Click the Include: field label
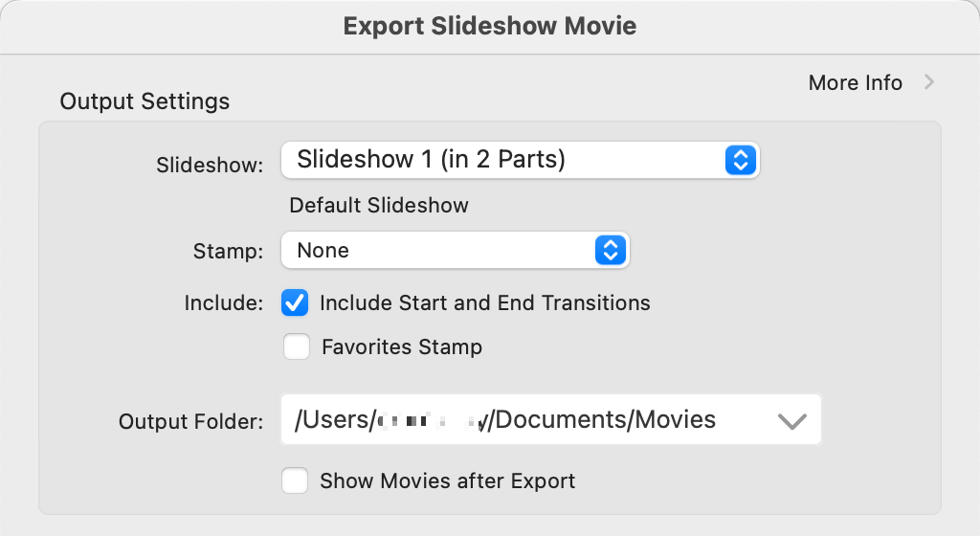Screen dimensions: 980x536 click(x=223, y=303)
